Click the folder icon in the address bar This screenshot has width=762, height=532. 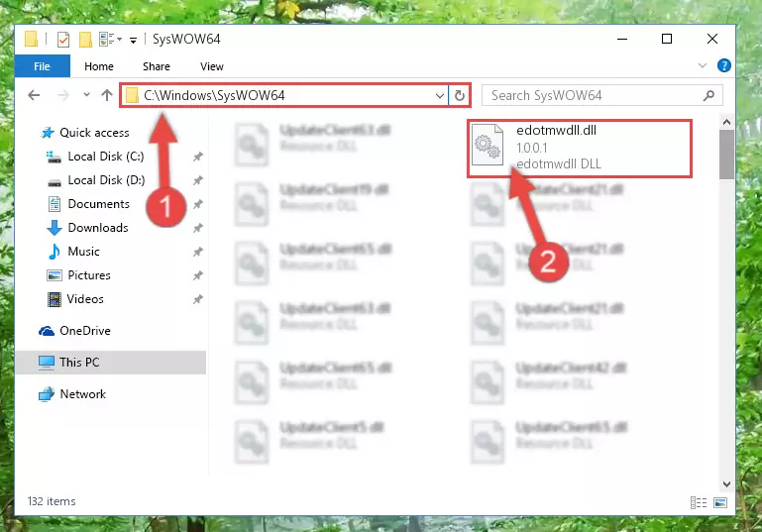tap(132, 95)
